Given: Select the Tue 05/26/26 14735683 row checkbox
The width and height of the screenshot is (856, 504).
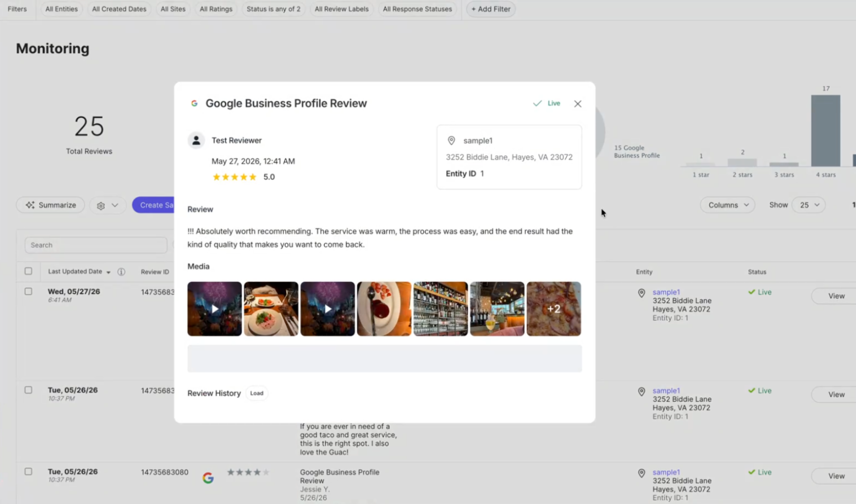Looking at the screenshot, I should [28, 390].
